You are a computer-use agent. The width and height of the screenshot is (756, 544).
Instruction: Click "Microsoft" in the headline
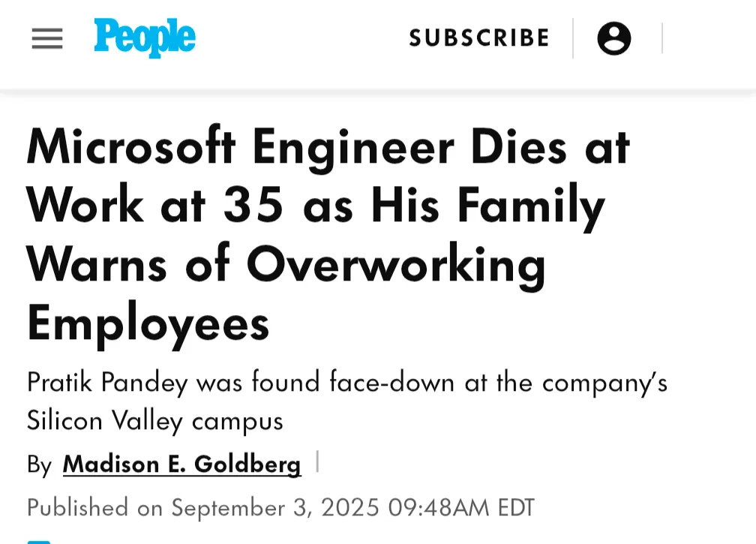pos(131,146)
